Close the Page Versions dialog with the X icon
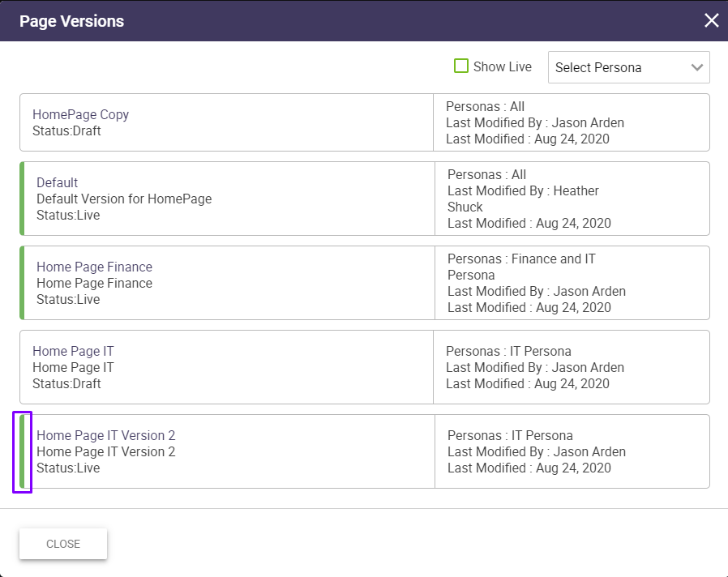728x577 pixels. coord(711,20)
